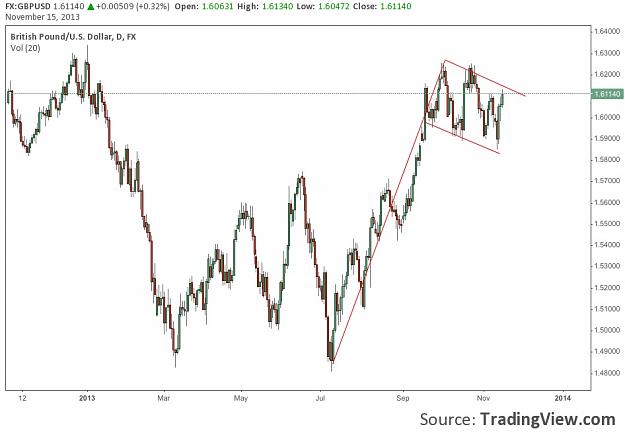Click the +0.00509 (+0.32%) change text
Image resolution: width=625 pixels, height=437 pixels.
133,6
